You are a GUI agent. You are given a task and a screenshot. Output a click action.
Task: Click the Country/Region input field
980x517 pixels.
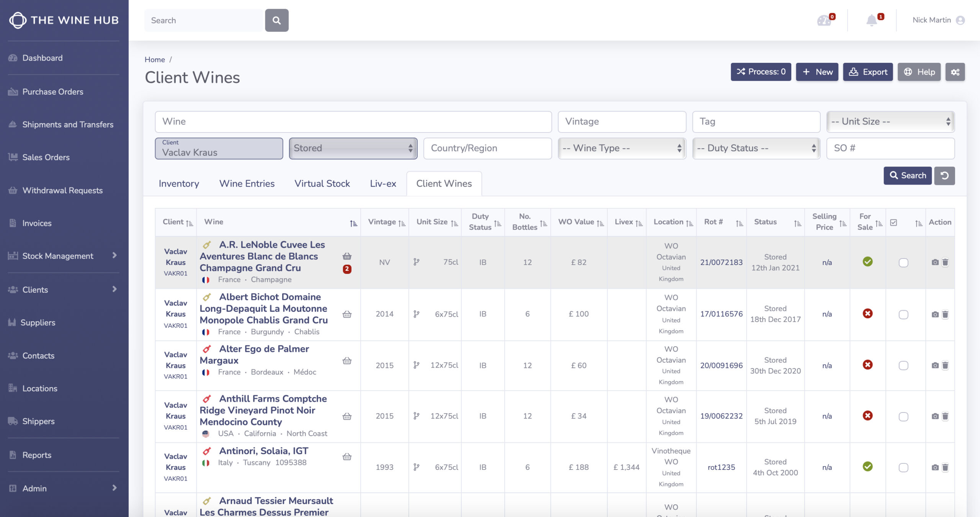pos(487,148)
